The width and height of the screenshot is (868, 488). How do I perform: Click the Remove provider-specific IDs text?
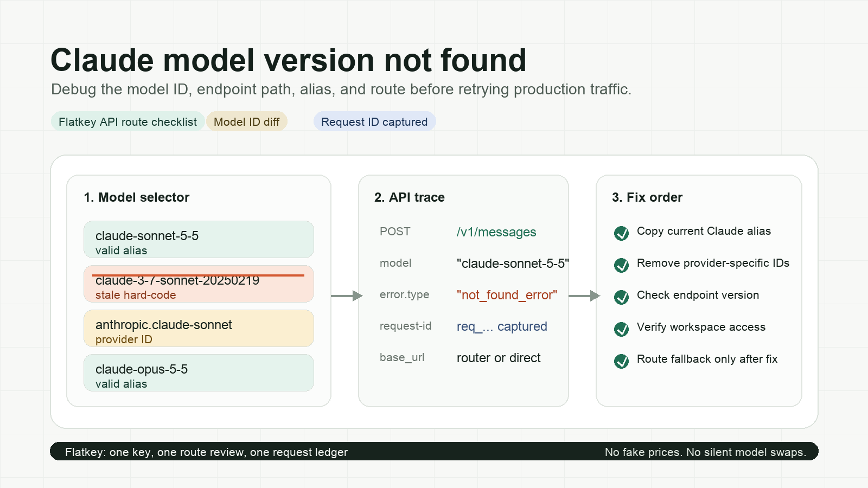point(713,263)
